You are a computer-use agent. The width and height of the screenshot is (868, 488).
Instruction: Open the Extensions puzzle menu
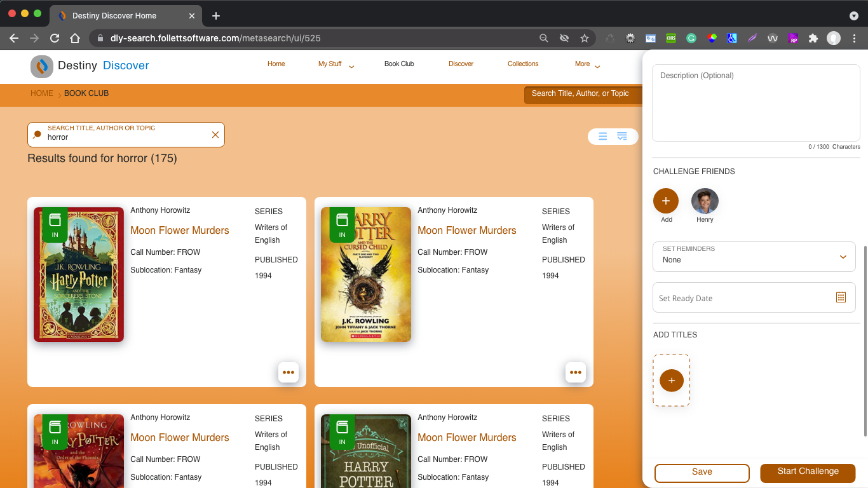click(813, 38)
